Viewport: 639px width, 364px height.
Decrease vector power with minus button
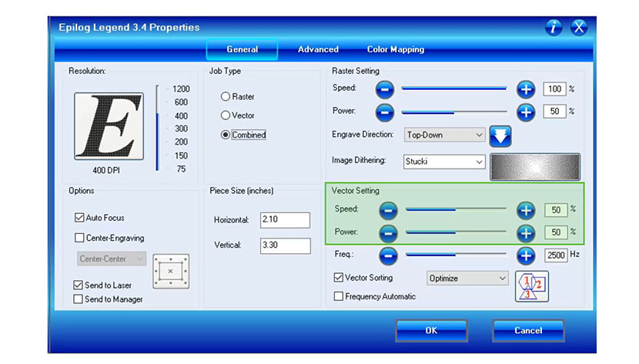(x=389, y=232)
